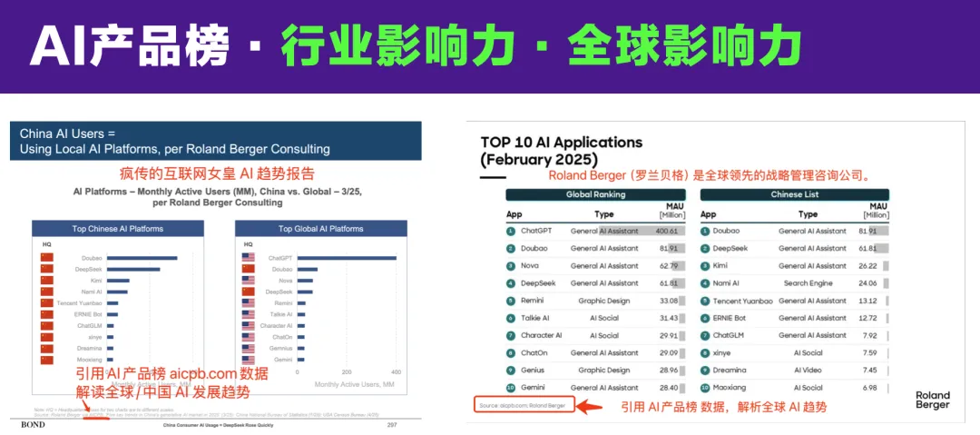
Task: Click China flag beside Doubao in Top Chinese chart
Action: coord(47,258)
